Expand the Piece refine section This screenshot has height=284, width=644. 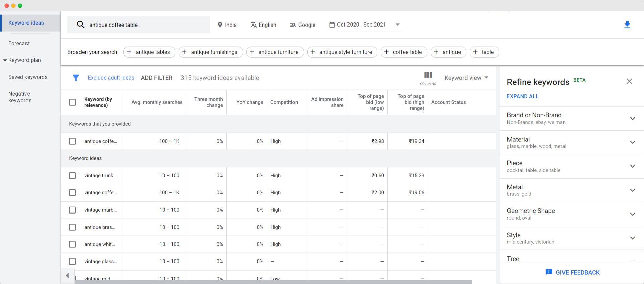tap(633, 166)
